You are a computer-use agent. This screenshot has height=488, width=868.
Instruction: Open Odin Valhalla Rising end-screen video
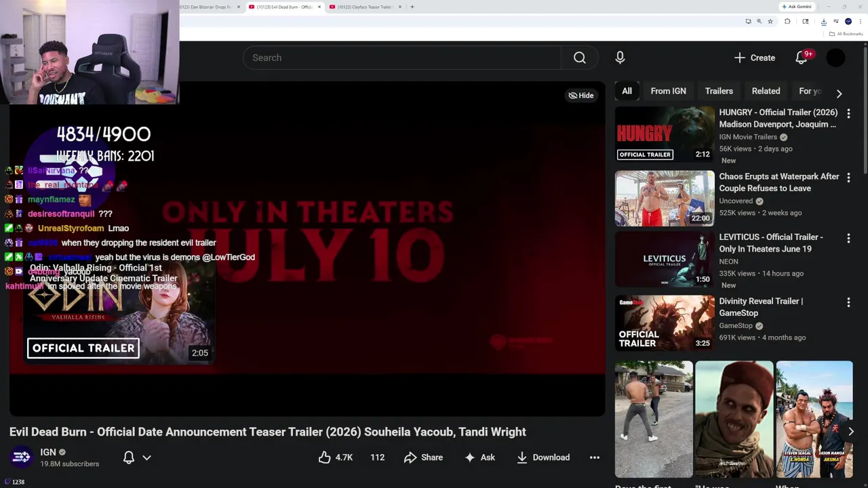click(119, 312)
